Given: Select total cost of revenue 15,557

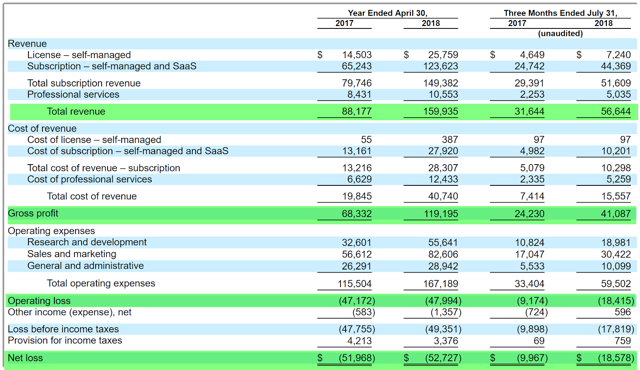Looking at the screenshot, I should (616, 196).
